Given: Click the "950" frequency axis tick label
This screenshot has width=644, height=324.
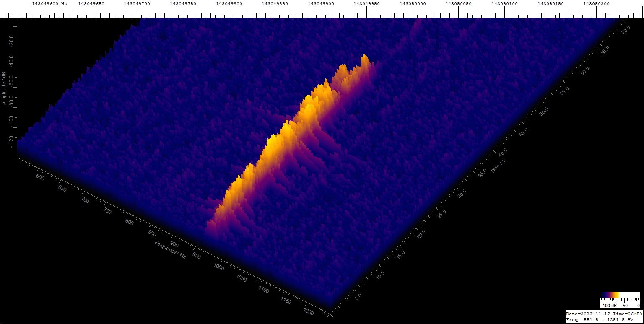Looking at the screenshot, I should click(x=196, y=256).
